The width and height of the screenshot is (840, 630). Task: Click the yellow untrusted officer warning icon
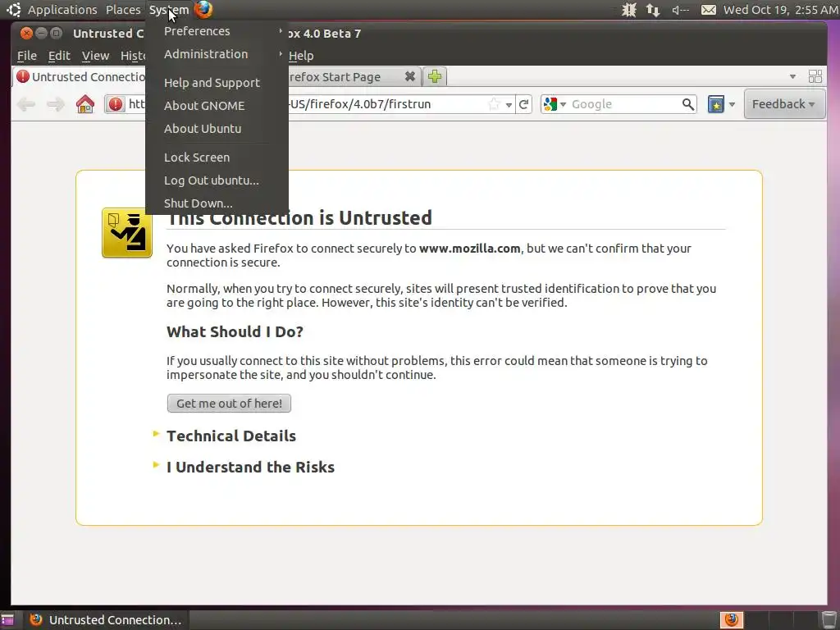click(x=127, y=232)
